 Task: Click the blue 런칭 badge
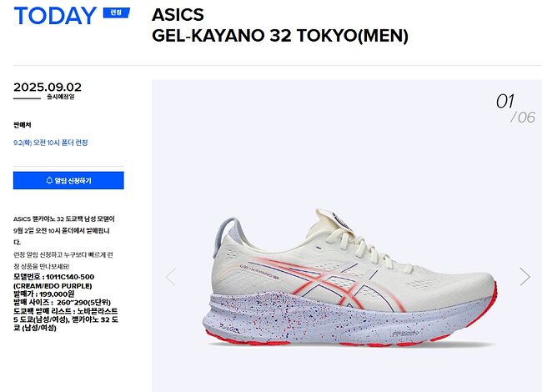pyautogui.click(x=117, y=13)
